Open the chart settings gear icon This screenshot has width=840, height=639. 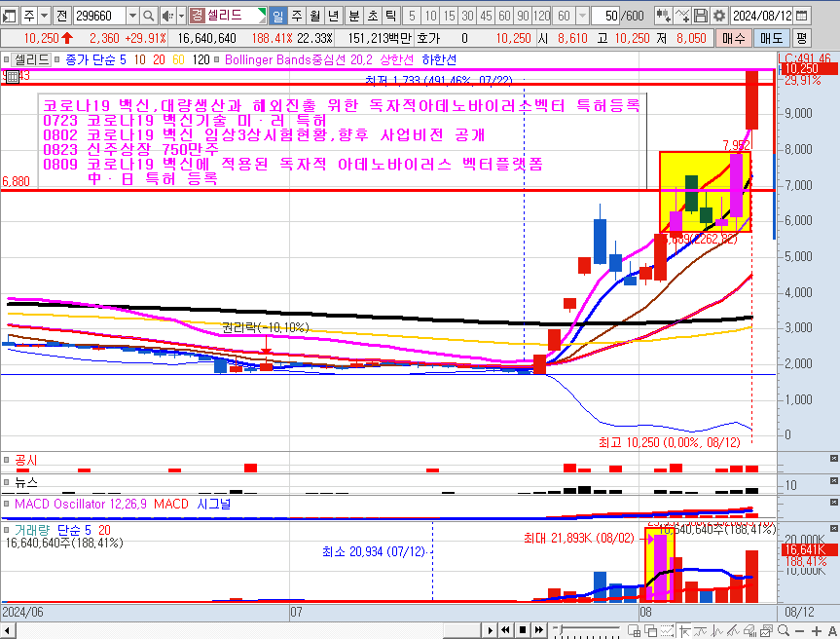coord(719,16)
